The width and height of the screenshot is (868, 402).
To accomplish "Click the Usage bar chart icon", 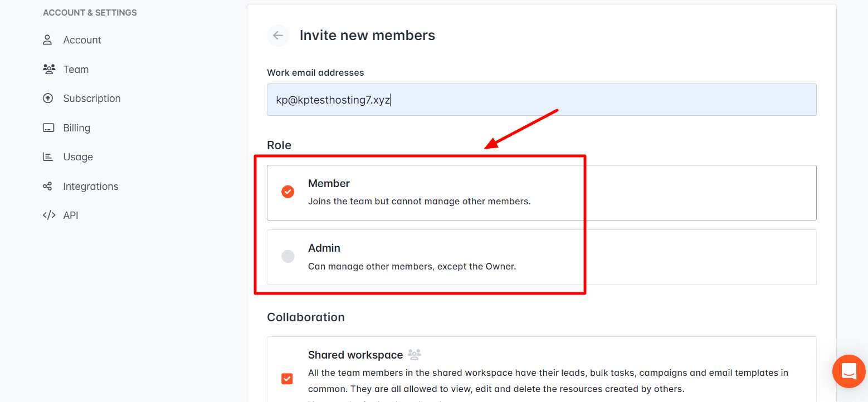I will click(48, 157).
